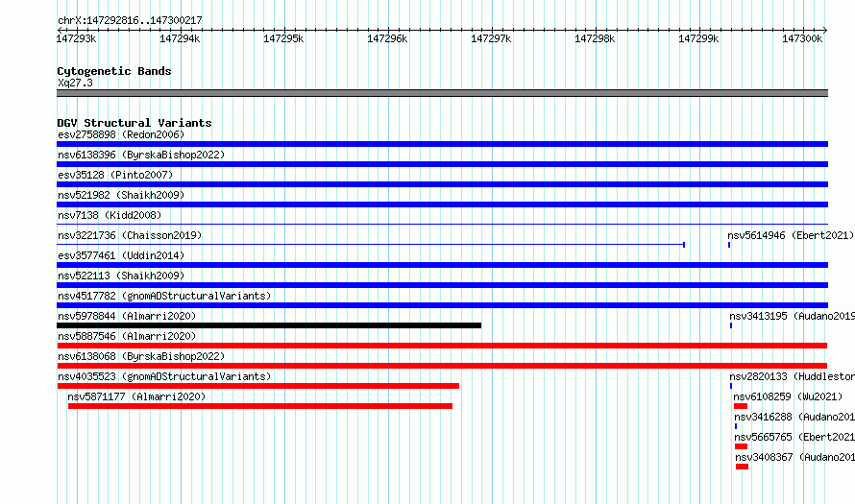Screen dimensions: 855x504
Task: Open nsv6138396 (ByrskaBishop2022) variant label
Action: click(x=141, y=155)
